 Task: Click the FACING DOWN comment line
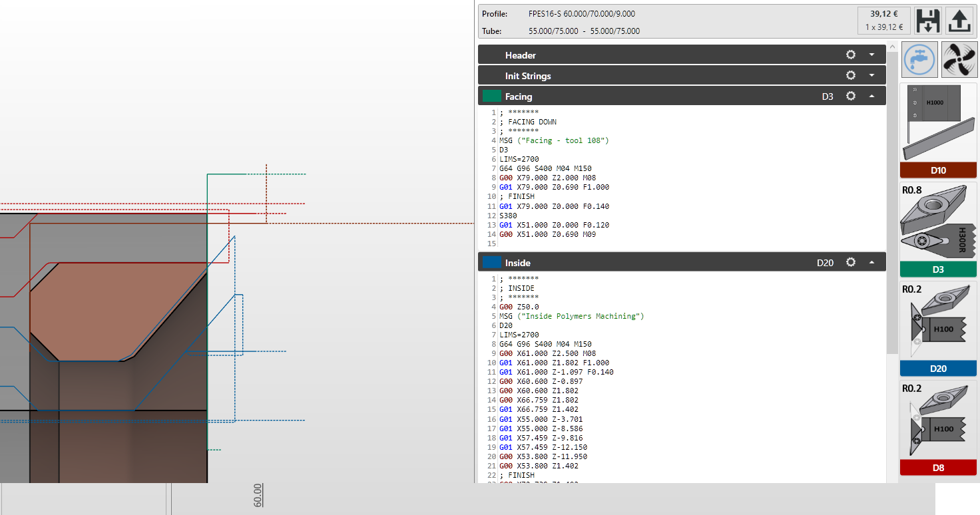pos(528,122)
